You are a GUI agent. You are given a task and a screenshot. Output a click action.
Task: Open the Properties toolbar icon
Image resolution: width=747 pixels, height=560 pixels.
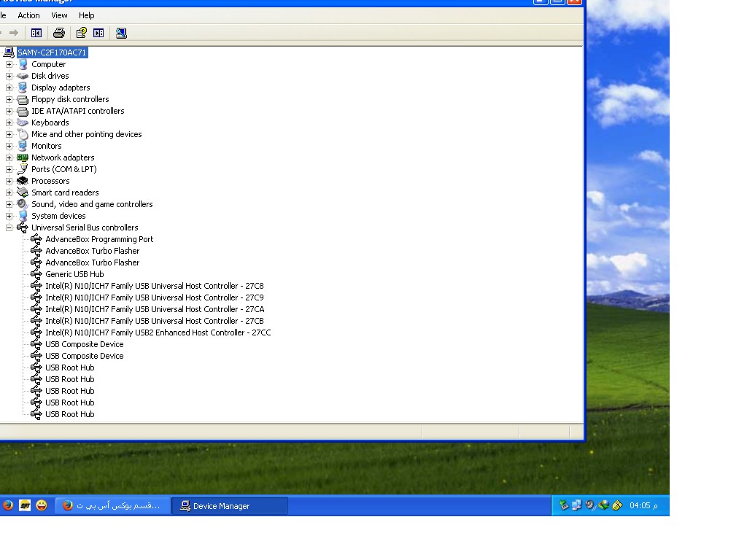[82, 33]
